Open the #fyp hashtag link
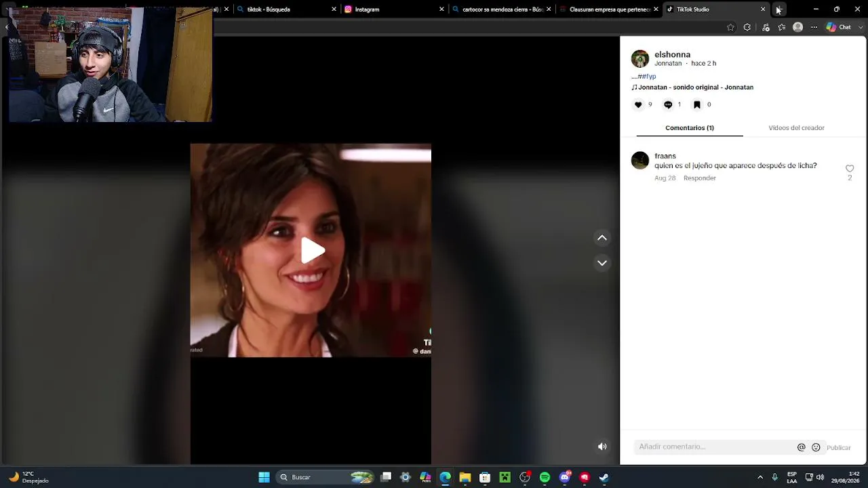Screen dimensions: 868x488 [648, 77]
